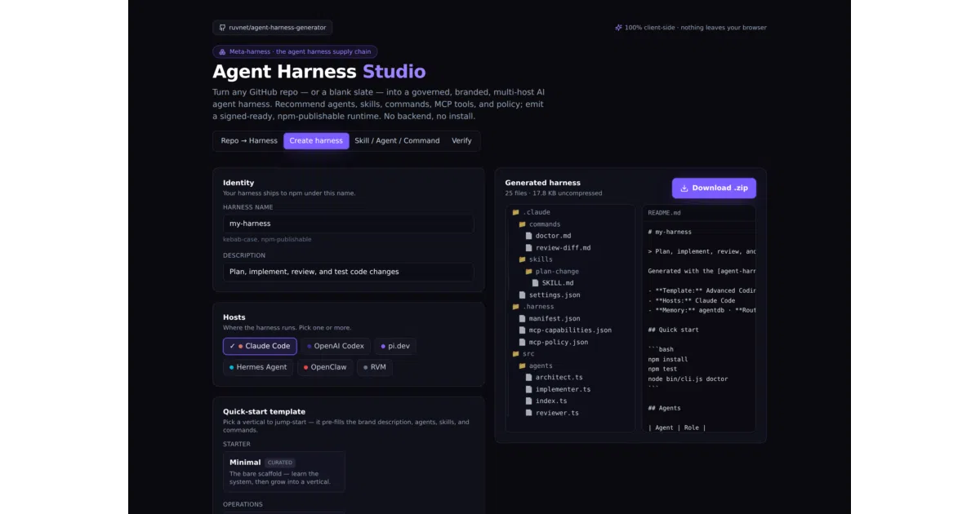Click the sparkle icon next to 100% client-side
980x514 pixels.
coord(618,28)
